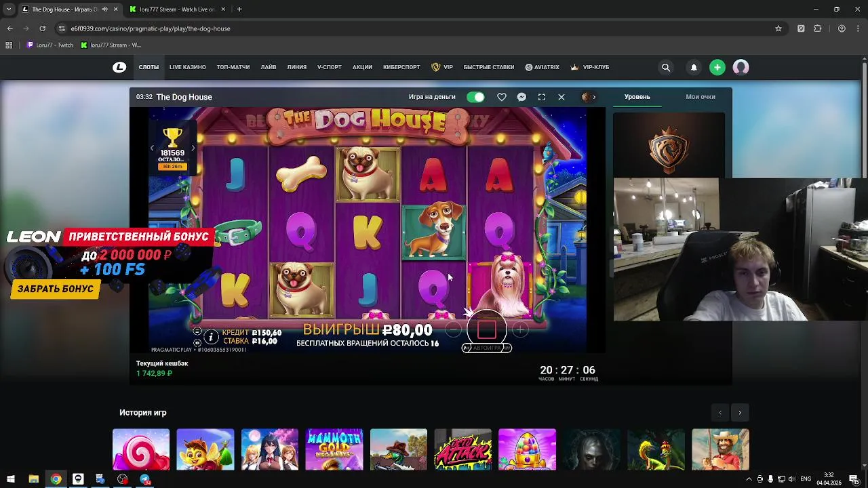Bookmark this page with star icon
This screenshot has width=868, height=488.
pos(778,28)
